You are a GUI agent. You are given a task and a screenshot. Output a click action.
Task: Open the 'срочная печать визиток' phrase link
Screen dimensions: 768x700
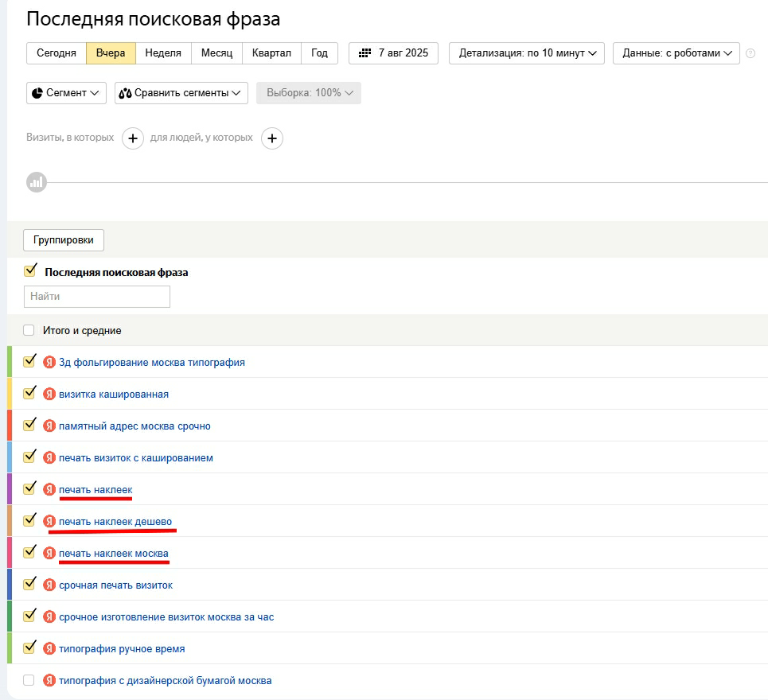tap(115, 585)
